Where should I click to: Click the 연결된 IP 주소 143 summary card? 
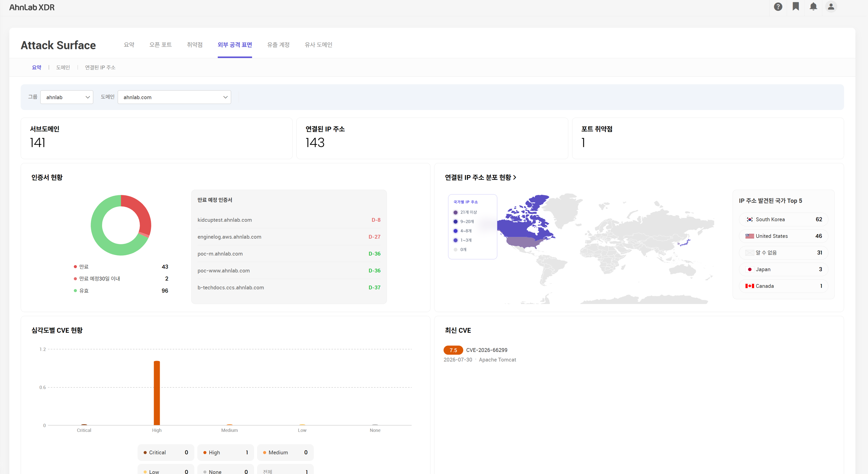tap(432, 138)
